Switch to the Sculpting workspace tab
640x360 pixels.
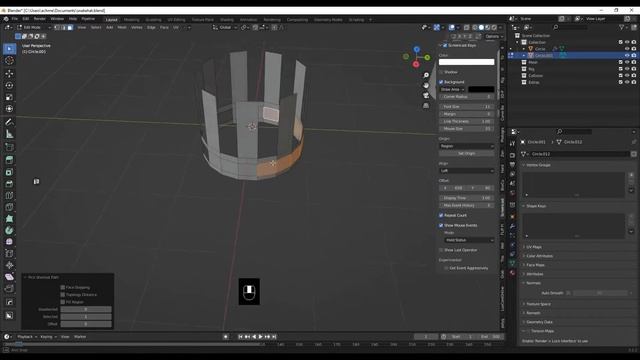(x=153, y=20)
